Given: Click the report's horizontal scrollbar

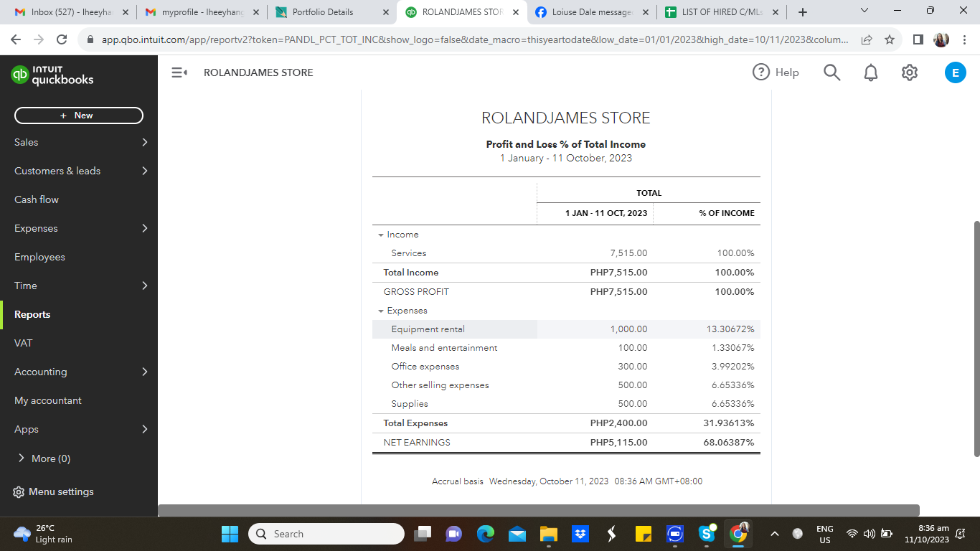Looking at the screenshot, I should click(539, 510).
